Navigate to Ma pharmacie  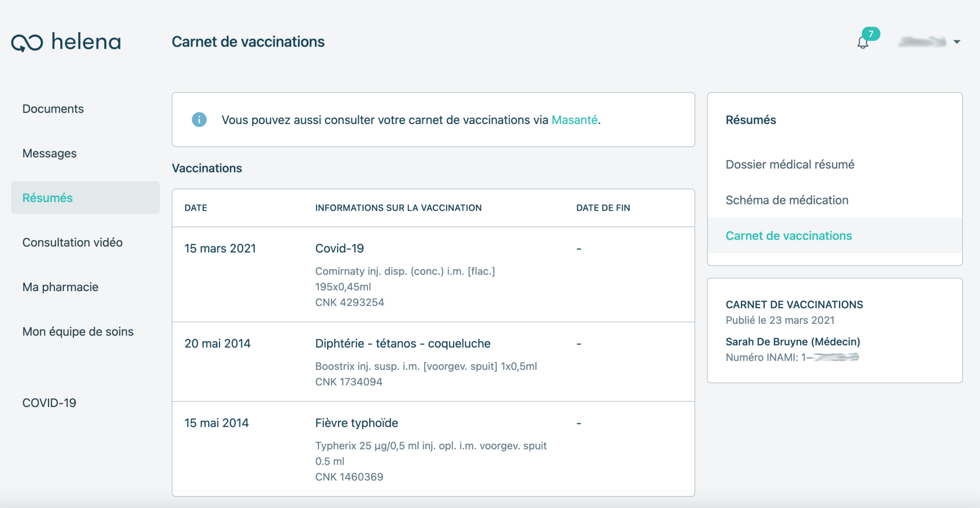[60, 287]
